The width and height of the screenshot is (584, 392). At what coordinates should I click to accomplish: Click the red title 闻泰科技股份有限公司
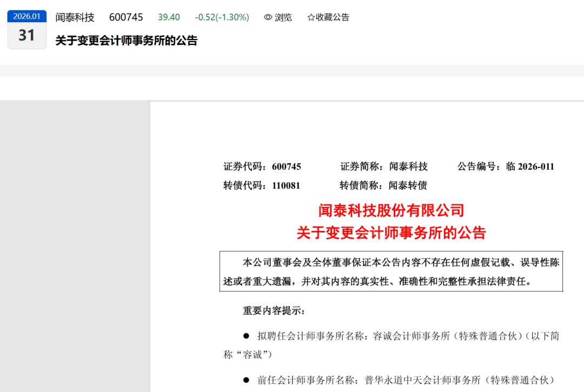391,211
